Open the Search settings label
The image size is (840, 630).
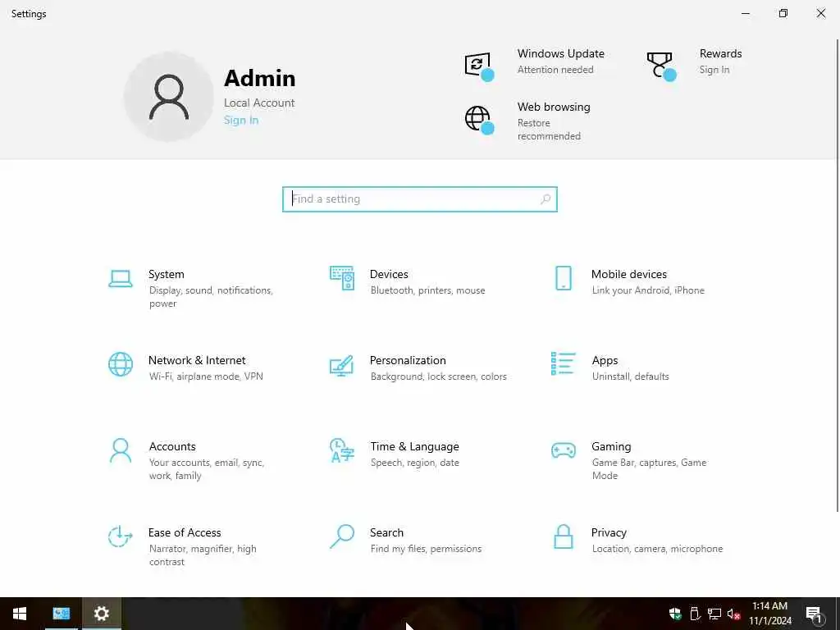coord(387,532)
